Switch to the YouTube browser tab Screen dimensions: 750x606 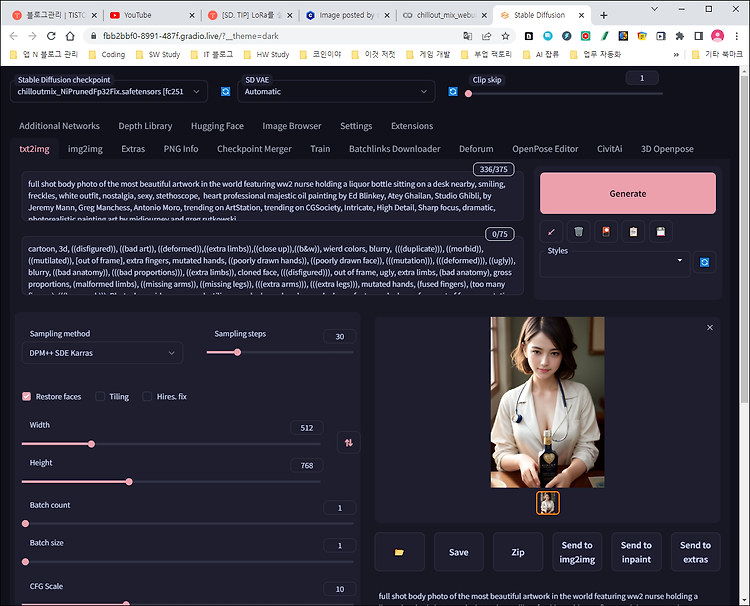point(151,15)
